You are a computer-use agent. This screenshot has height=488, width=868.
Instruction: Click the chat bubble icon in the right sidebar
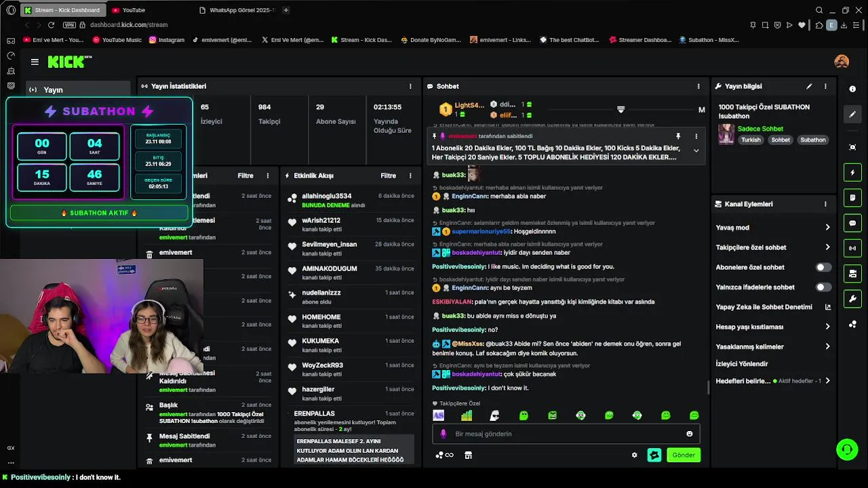click(x=852, y=223)
